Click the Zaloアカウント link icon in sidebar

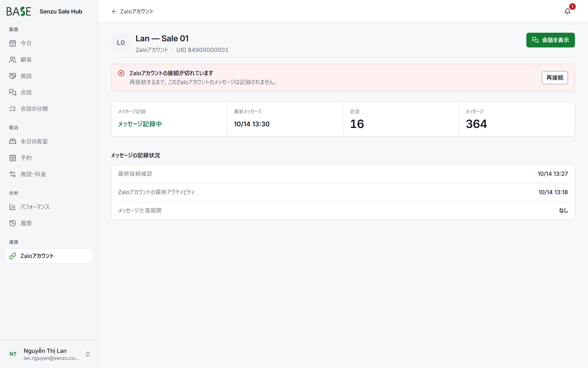tap(13, 256)
